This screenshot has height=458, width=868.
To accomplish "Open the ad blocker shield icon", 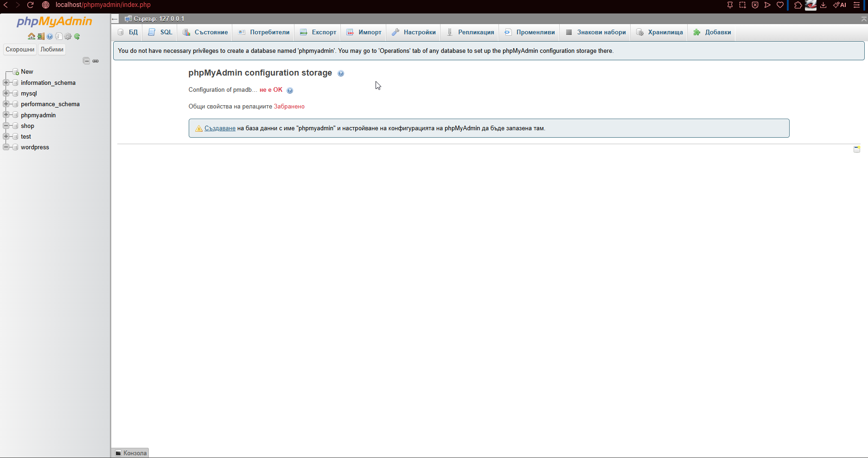I will 755,5.
